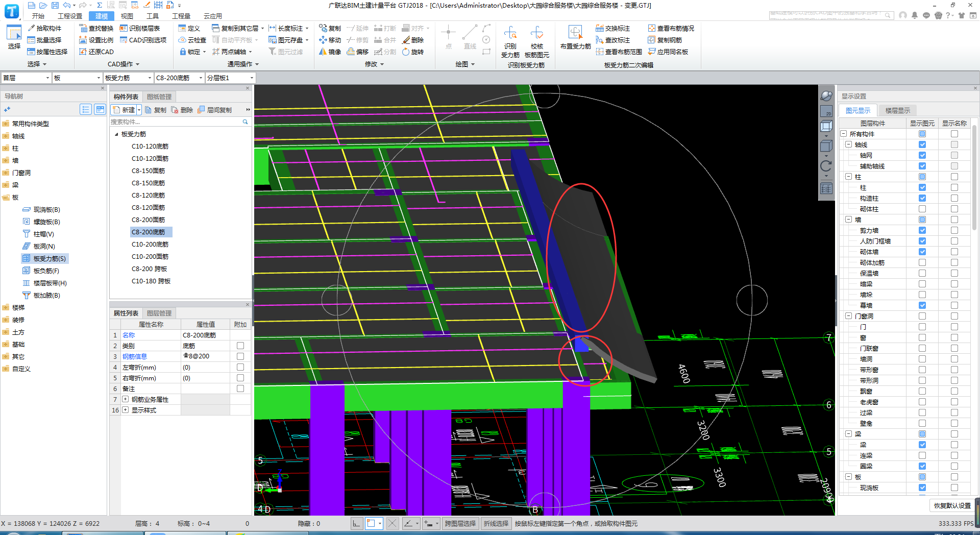Click the 校核板筋图元 tool

click(537, 42)
